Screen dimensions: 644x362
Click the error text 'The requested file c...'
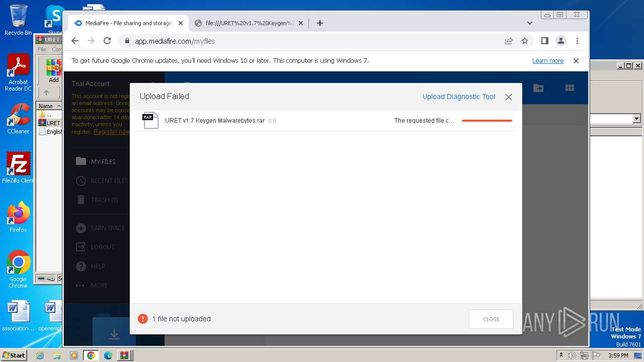pyautogui.click(x=424, y=121)
